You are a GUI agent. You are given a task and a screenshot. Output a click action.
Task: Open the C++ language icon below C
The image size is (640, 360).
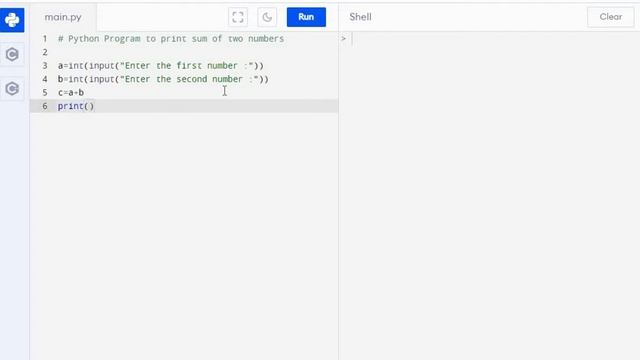[x=12, y=89]
